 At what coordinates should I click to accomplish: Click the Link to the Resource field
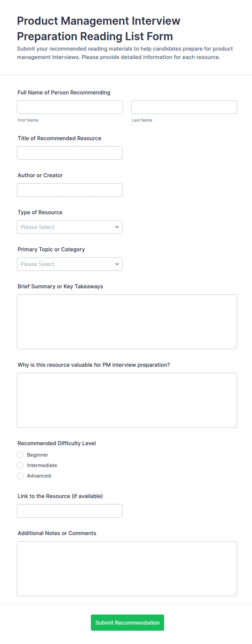70,511
